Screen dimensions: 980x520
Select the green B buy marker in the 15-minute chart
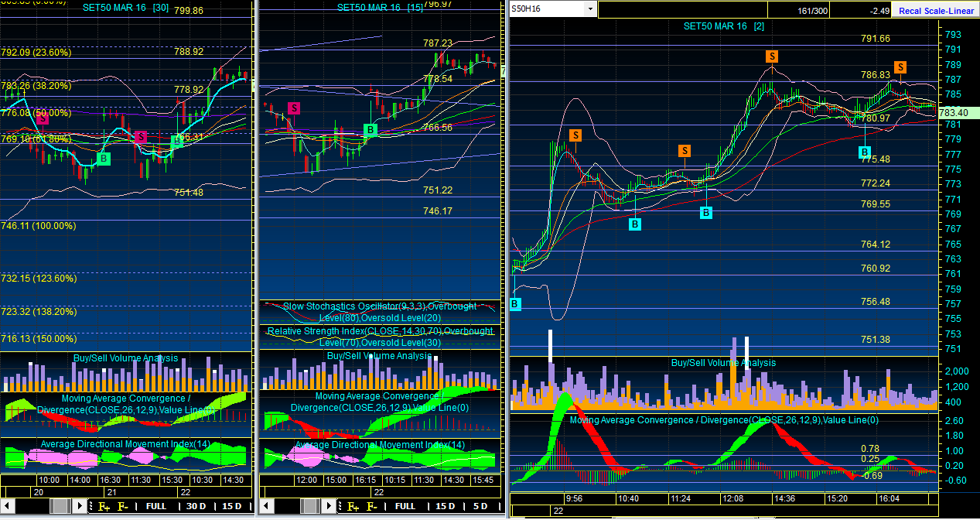point(370,130)
